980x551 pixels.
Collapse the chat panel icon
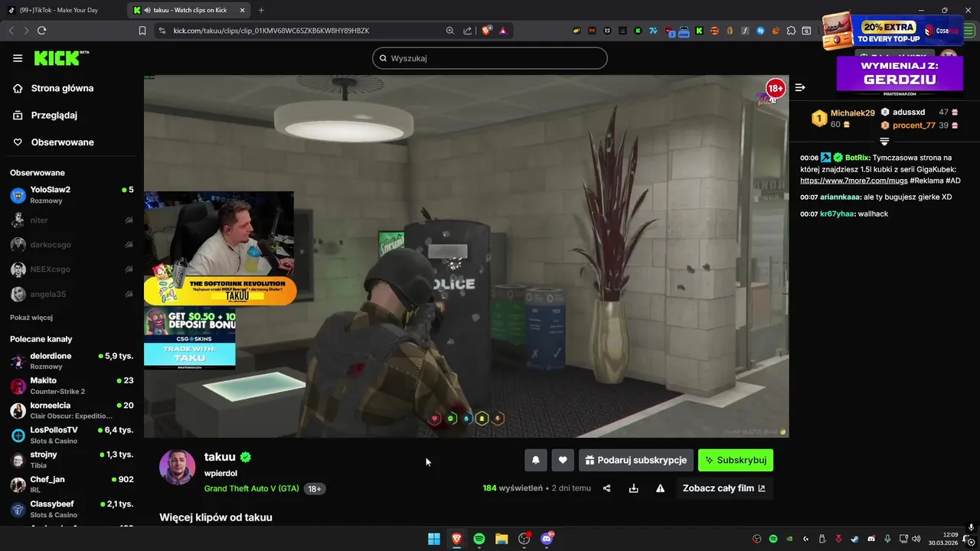coord(800,88)
